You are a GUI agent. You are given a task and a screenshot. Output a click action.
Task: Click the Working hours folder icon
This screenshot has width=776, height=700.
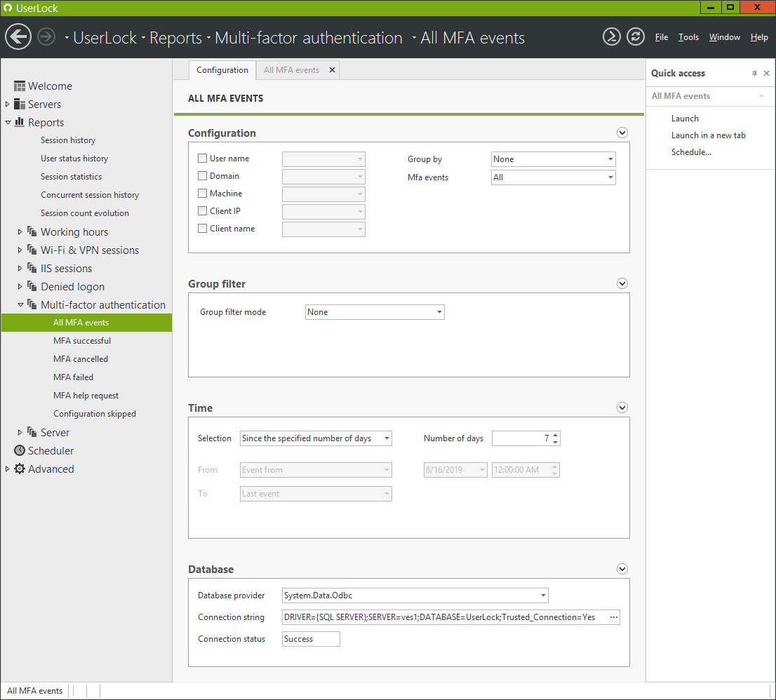tap(32, 231)
